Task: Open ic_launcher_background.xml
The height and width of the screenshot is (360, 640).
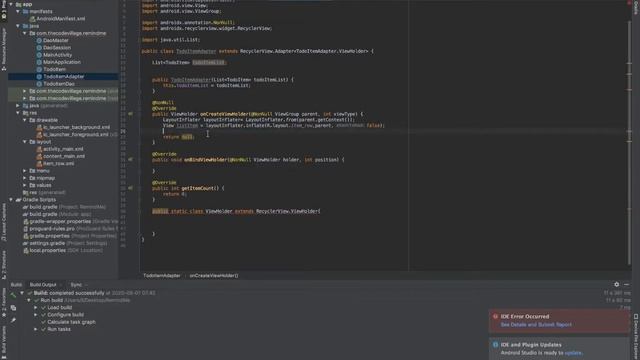Action: (x=77, y=127)
